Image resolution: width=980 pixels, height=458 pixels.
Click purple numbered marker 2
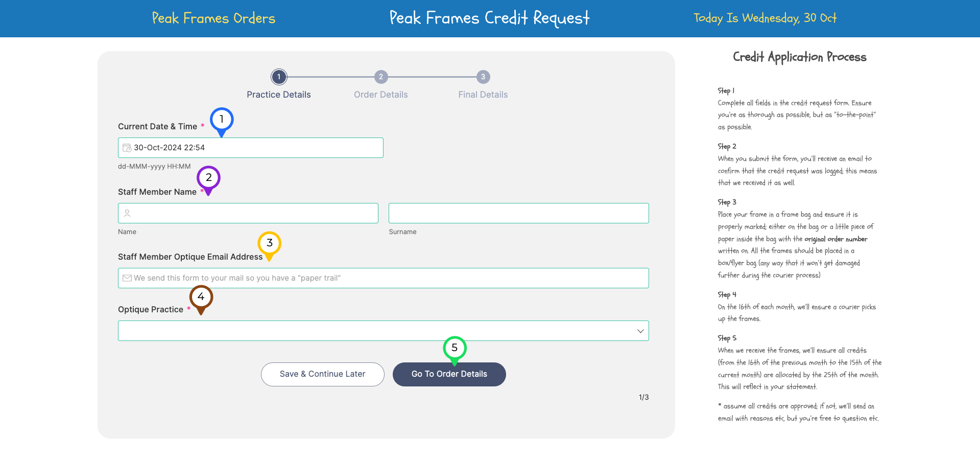[208, 178]
